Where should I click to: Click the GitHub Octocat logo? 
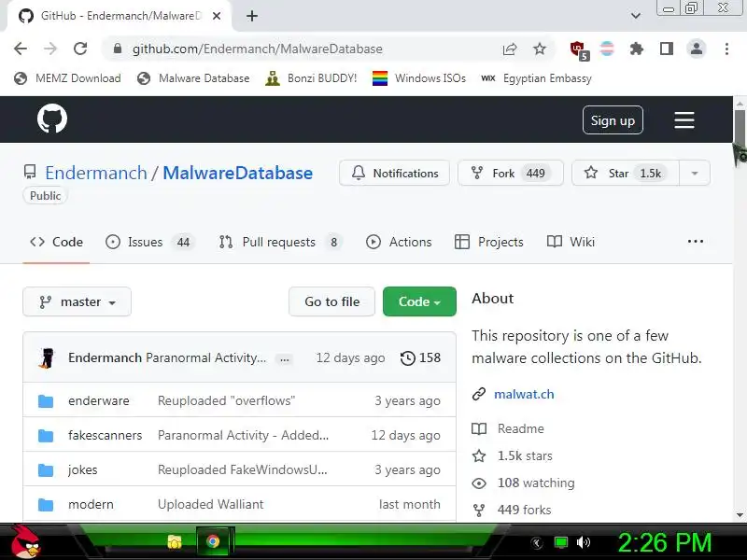52,119
